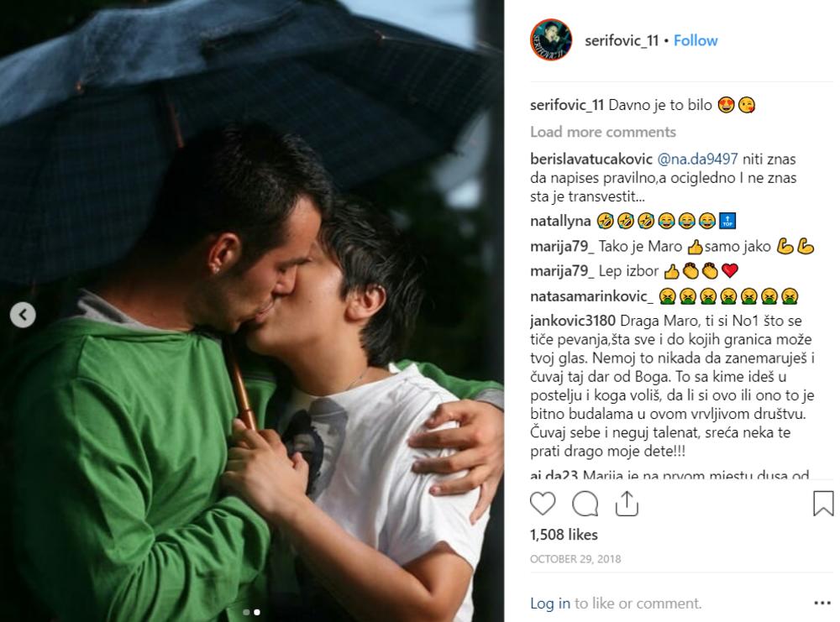Image resolution: width=840 pixels, height=622 pixels.
Task: Open natasamarinkovic_ commenter profile
Action: click(591, 296)
